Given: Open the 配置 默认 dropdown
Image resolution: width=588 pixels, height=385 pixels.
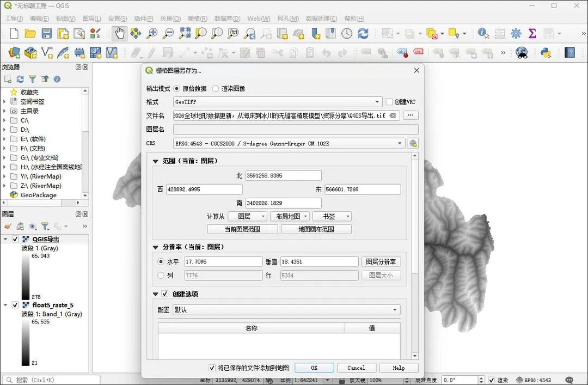Looking at the screenshot, I should tap(286, 310).
